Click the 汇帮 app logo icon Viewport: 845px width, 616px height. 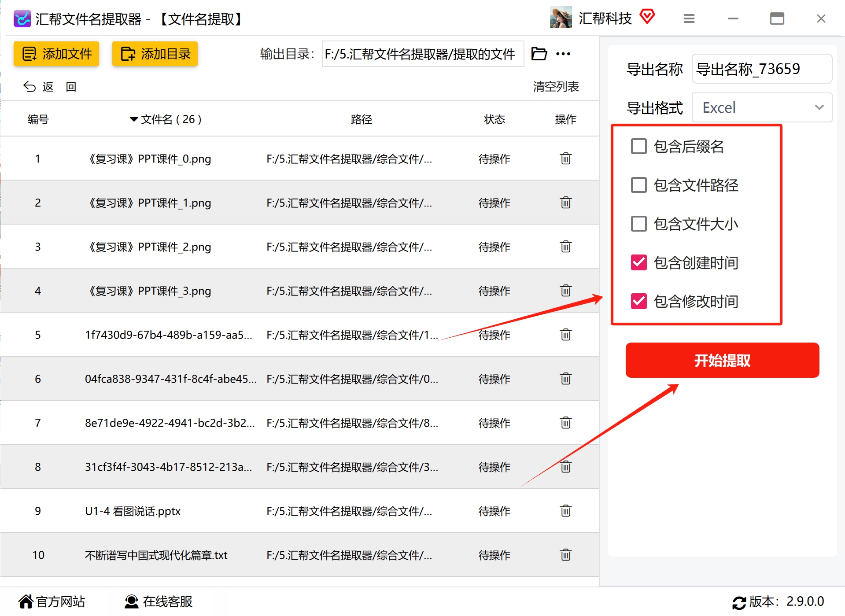point(22,18)
